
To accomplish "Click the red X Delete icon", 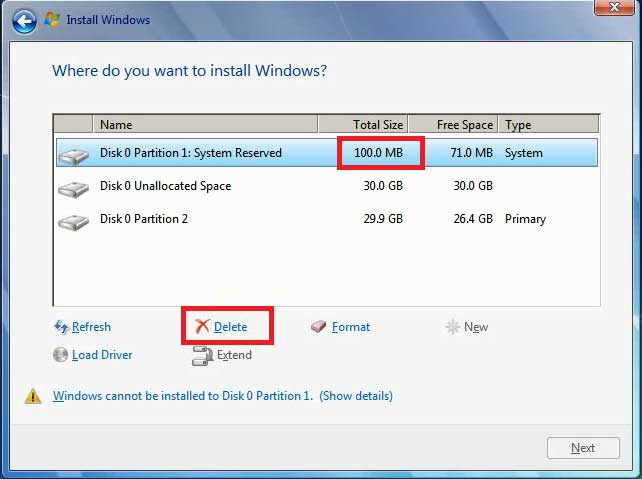I will click(x=202, y=327).
